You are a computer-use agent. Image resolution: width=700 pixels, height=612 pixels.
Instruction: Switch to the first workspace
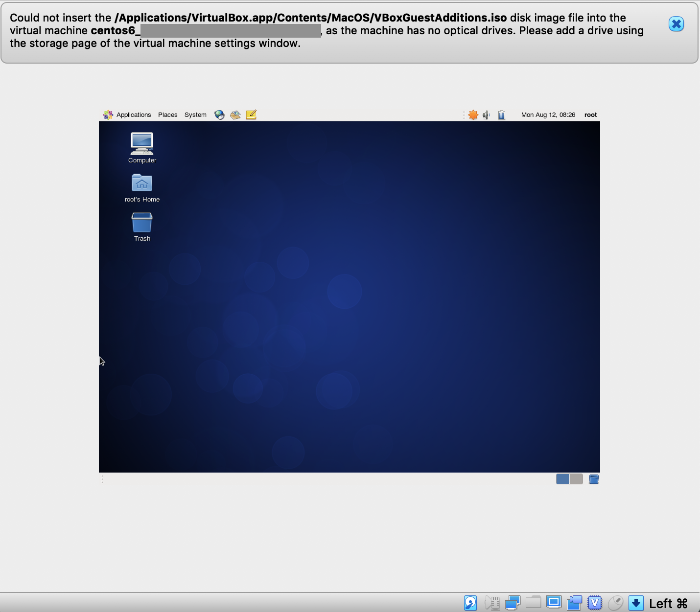point(563,479)
